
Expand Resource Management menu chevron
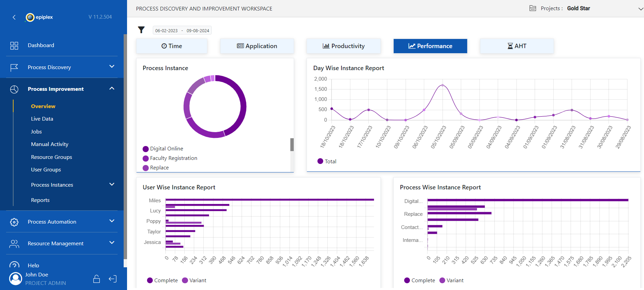[x=112, y=243]
